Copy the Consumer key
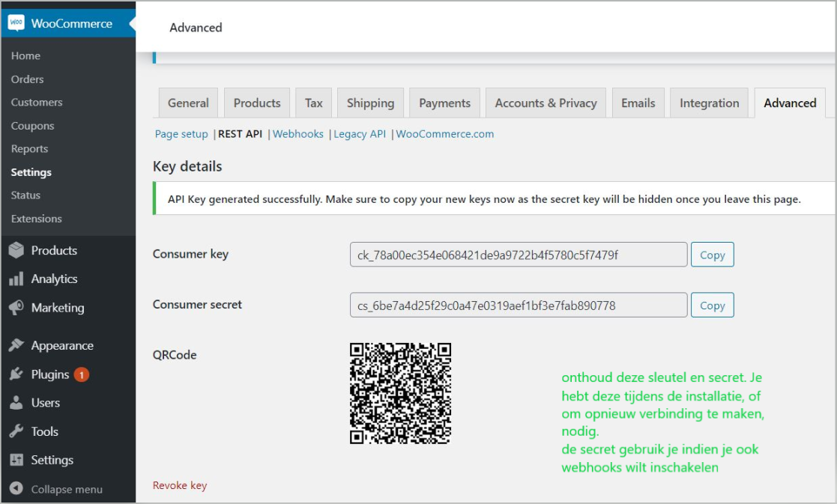 click(712, 255)
